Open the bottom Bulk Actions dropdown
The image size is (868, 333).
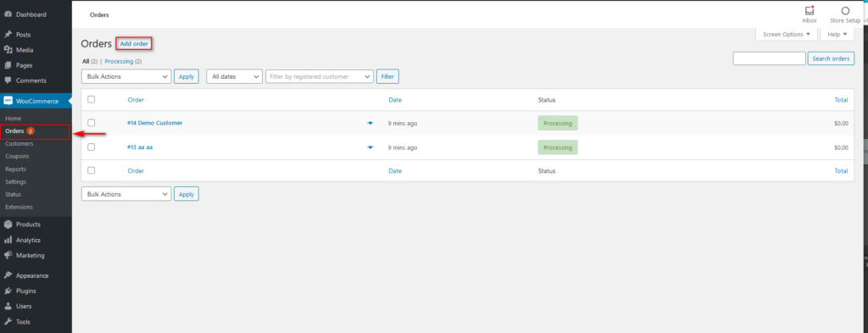pyautogui.click(x=126, y=193)
